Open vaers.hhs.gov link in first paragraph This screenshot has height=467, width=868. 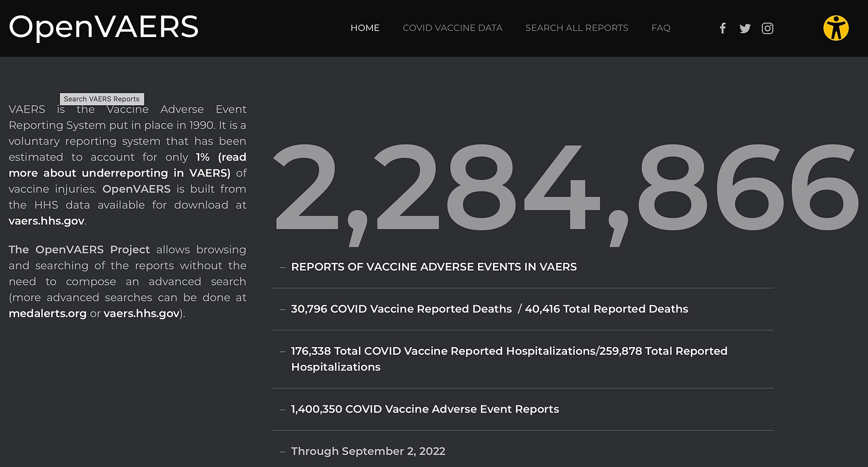(x=46, y=221)
